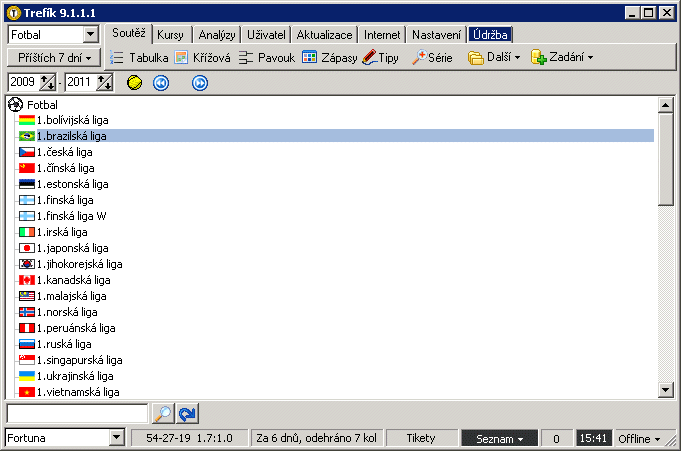This screenshot has width=681, height=451.
Task: Click the Estonian flag icon
Action: pyautogui.click(x=27, y=184)
